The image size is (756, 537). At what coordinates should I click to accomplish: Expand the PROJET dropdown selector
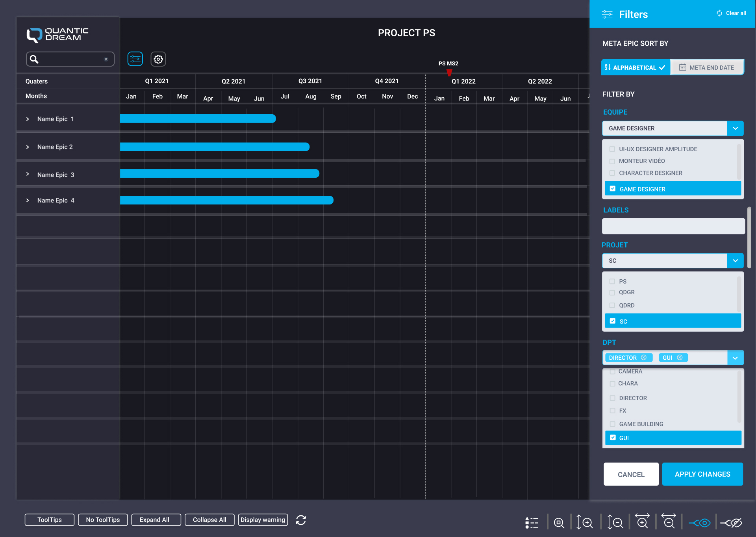coord(736,260)
